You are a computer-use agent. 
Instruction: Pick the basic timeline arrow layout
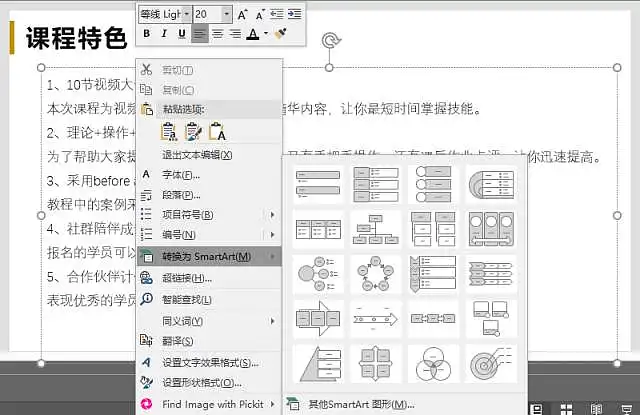(x=376, y=318)
